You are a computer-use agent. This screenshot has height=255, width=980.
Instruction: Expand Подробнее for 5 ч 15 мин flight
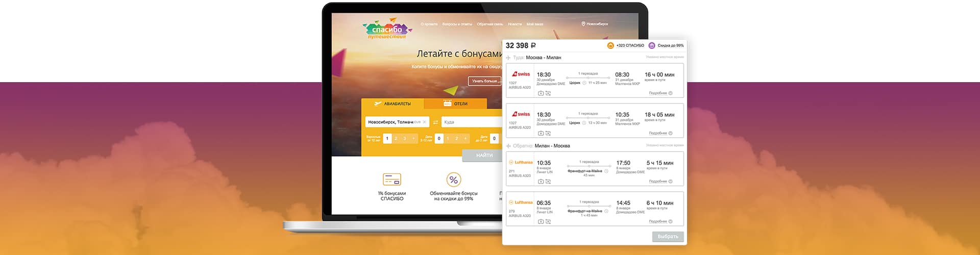pyautogui.click(x=660, y=182)
